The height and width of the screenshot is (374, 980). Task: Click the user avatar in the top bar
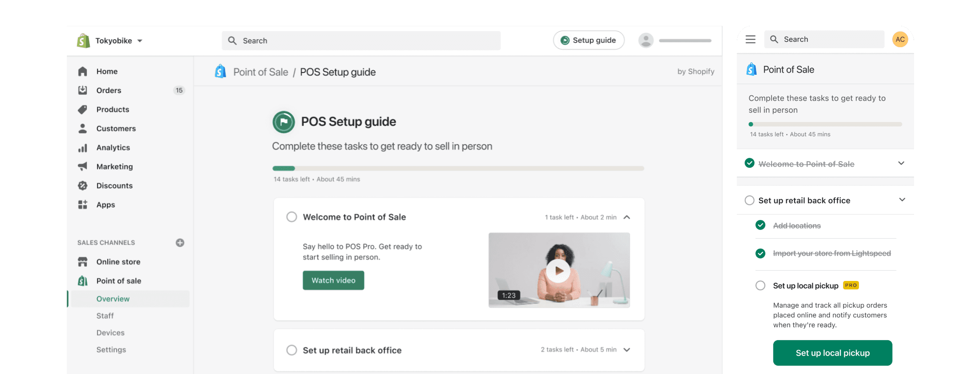coord(645,40)
